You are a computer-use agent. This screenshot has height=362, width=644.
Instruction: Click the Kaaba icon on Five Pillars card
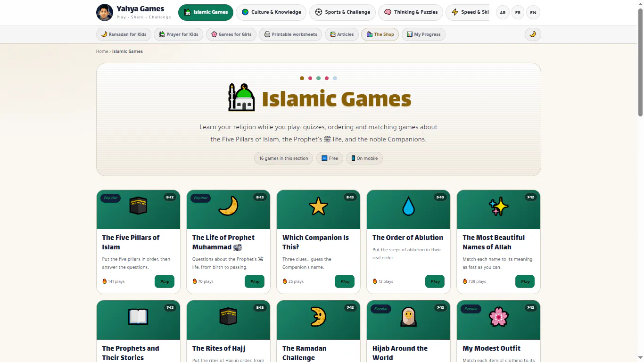coord(138,206)
